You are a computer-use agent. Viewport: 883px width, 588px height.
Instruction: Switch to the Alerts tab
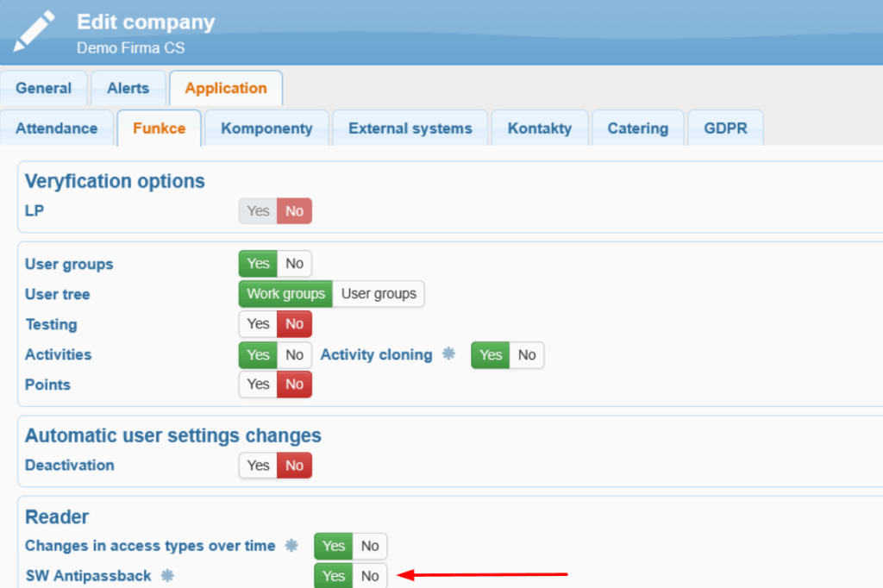click(x=128, y=88)
